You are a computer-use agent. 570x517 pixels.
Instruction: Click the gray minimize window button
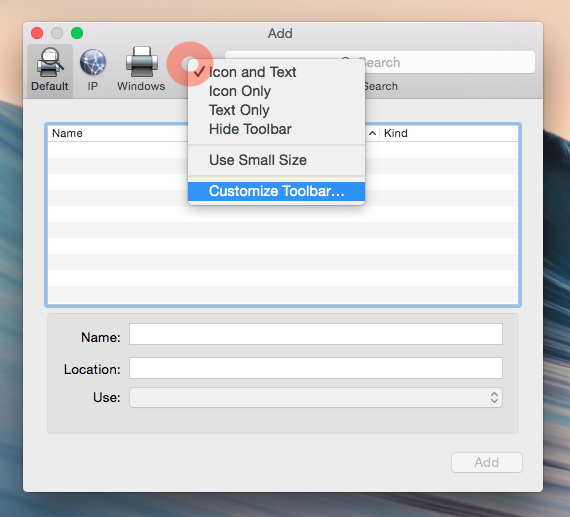point(57,33)
